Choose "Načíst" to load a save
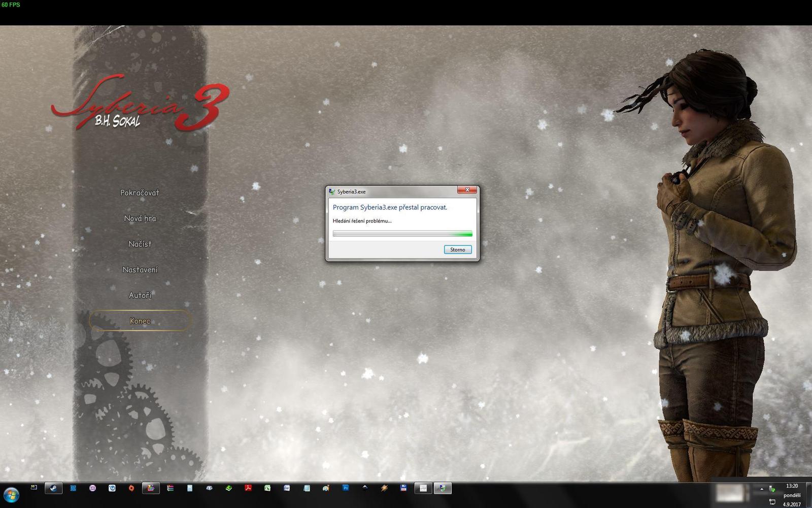The image size is (812, 508). coord(140,244)
